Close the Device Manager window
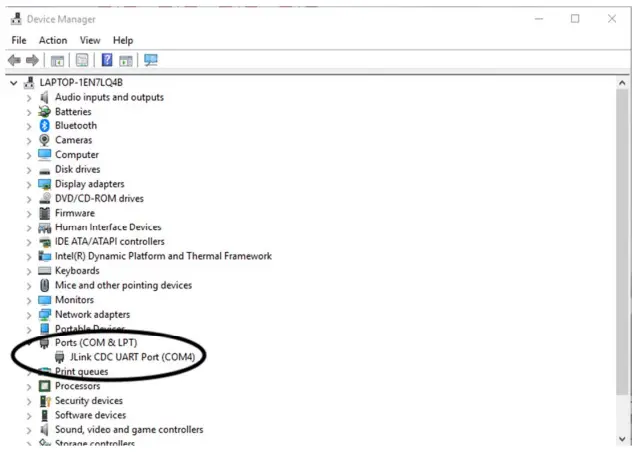The width and height of the screenshot is (637, 460). click(612, 19)
